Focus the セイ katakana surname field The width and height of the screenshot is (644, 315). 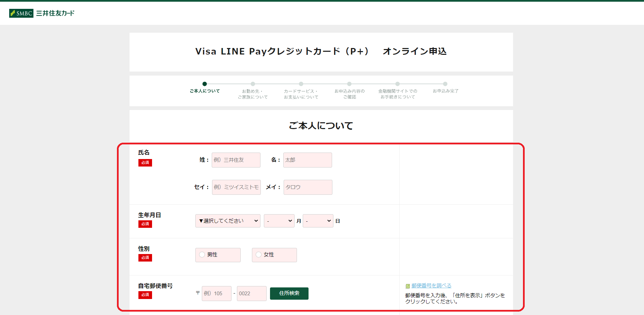point(236,187)
